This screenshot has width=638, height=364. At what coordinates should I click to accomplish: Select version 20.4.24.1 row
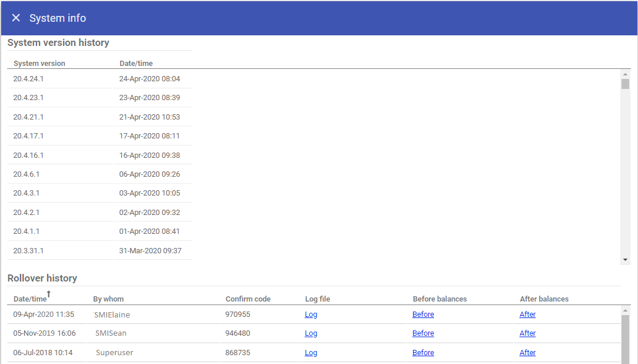pos(29,79)
